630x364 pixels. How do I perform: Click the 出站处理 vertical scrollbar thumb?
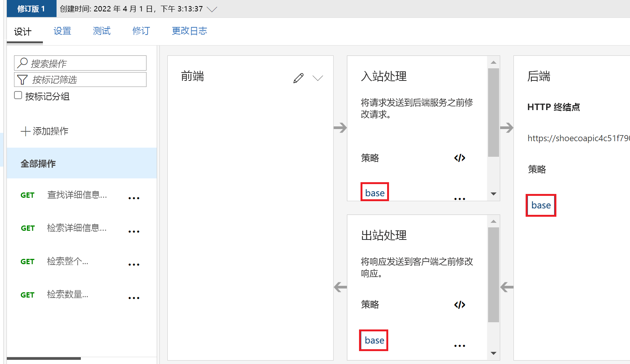tap(493, 275)
